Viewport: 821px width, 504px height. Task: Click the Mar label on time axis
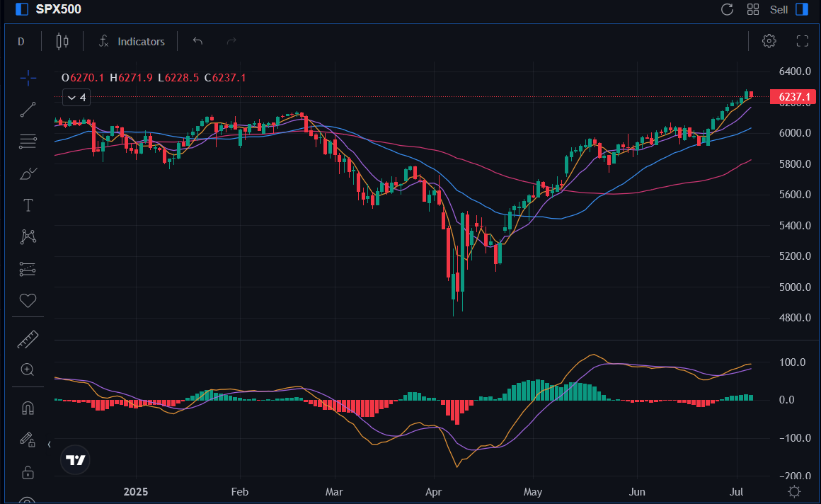click(x=334, y=492)
